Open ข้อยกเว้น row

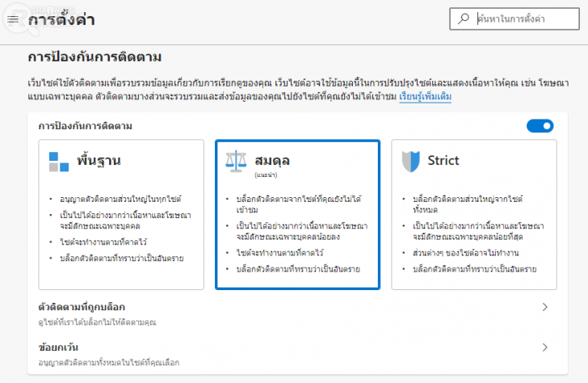[x=297, y=354]
